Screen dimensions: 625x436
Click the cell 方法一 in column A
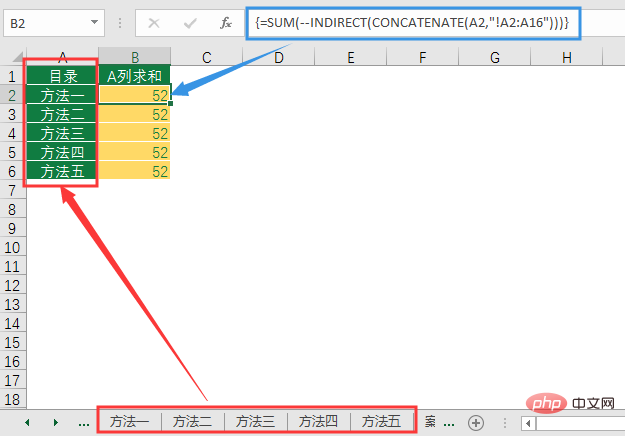coord(62,95)
